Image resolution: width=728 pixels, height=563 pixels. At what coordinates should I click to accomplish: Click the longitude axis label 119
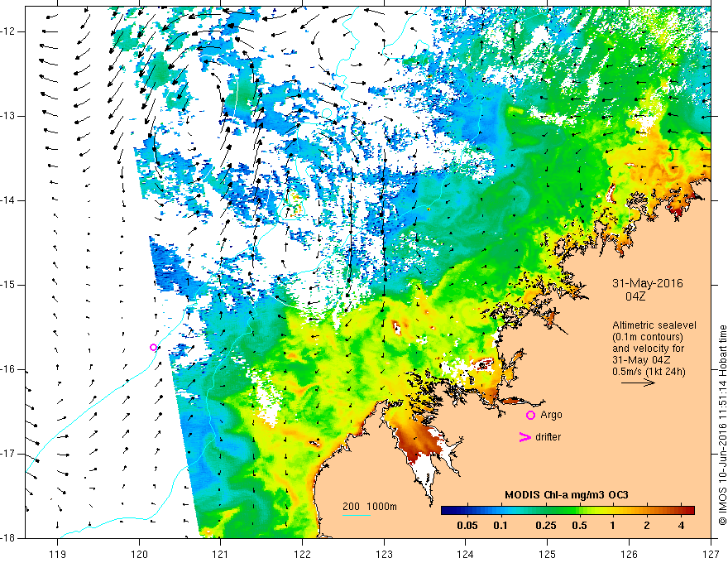(x=58, y=554)
